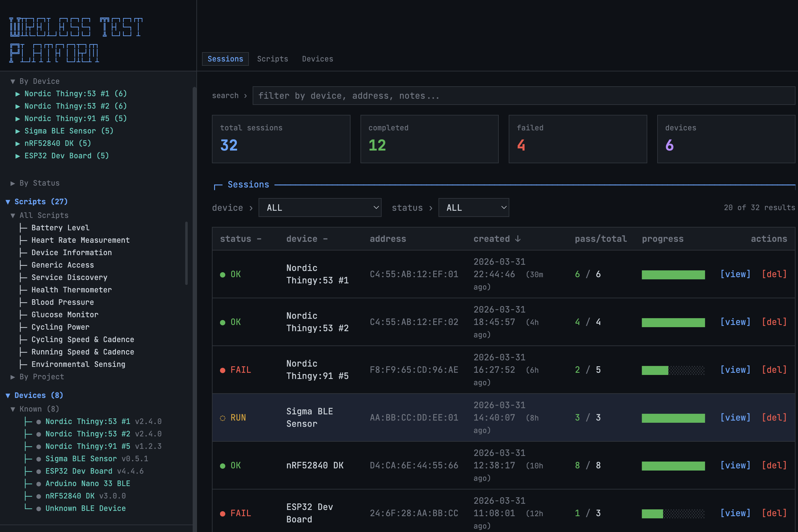The image size is (798, 532).
Task: Open the device filter dropdown
Action: pos(319,208)
